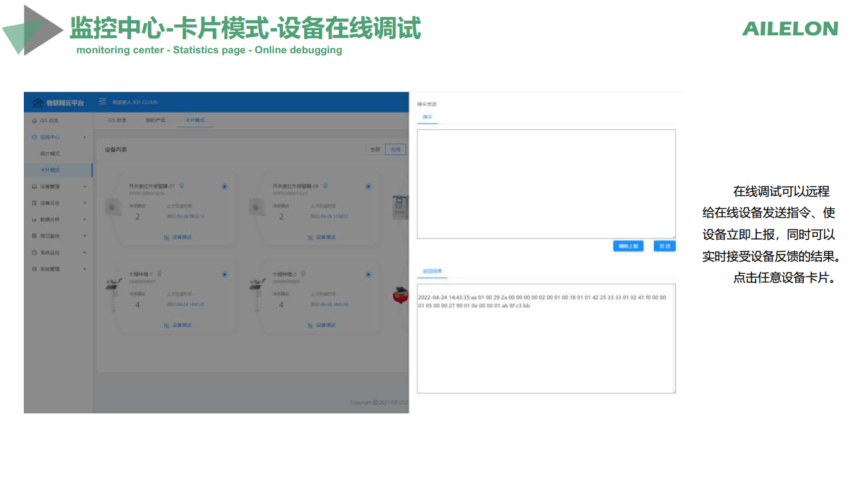Image resolution: width=868 pixels, height=488 pixels.
Task: Click the 监控中心 sidebar icon
Action: 34,137
